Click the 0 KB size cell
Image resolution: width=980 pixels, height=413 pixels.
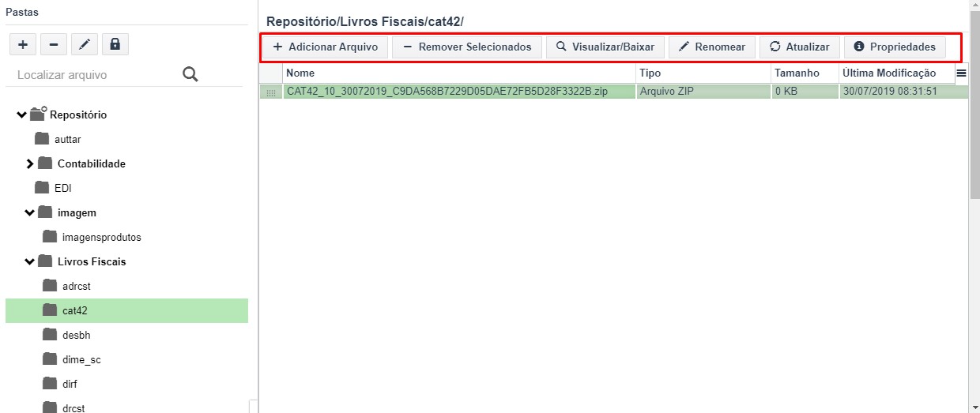pos(805,92)
